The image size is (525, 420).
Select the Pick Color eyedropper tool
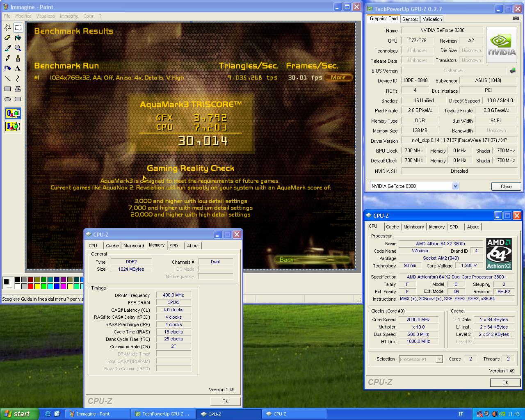tap(7, 48)
